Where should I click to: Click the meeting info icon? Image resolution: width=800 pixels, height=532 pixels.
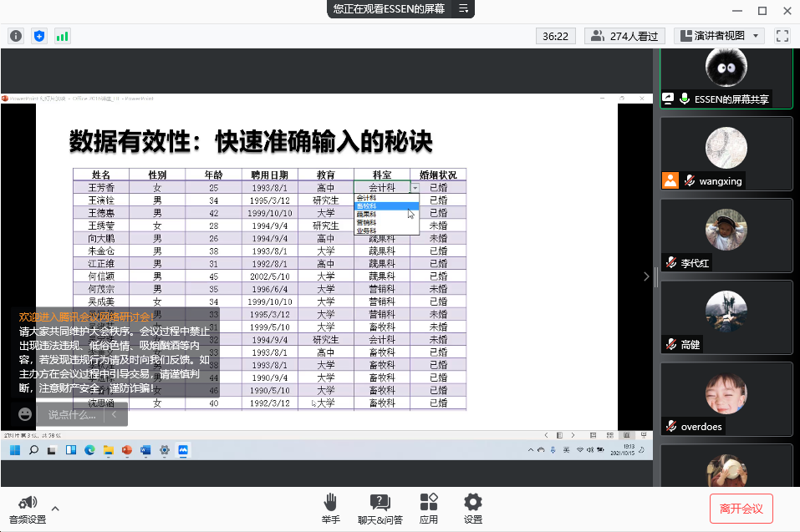(x=16, y=36)
